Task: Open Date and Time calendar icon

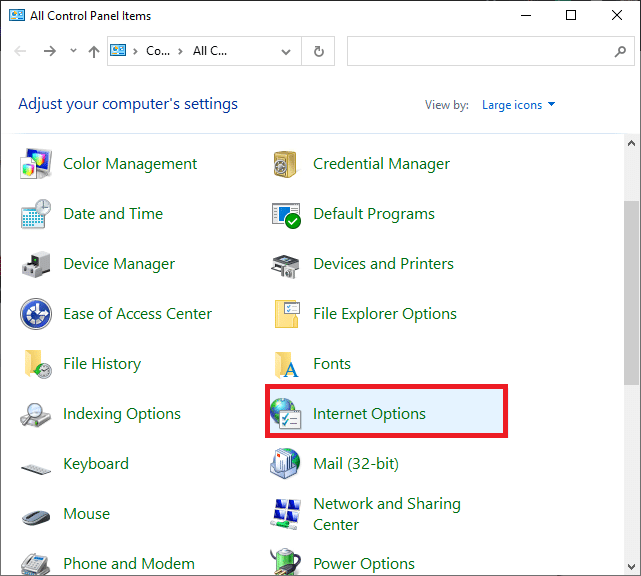Action: coord(37,214)
